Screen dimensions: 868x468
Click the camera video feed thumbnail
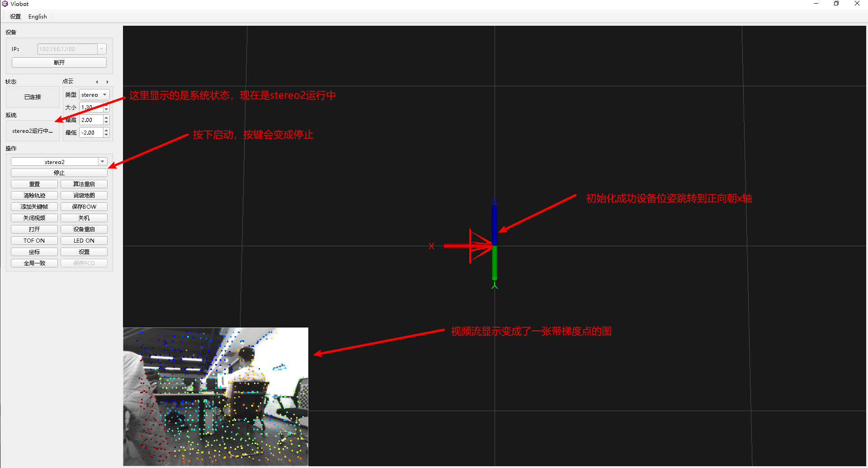coord(216,397)
